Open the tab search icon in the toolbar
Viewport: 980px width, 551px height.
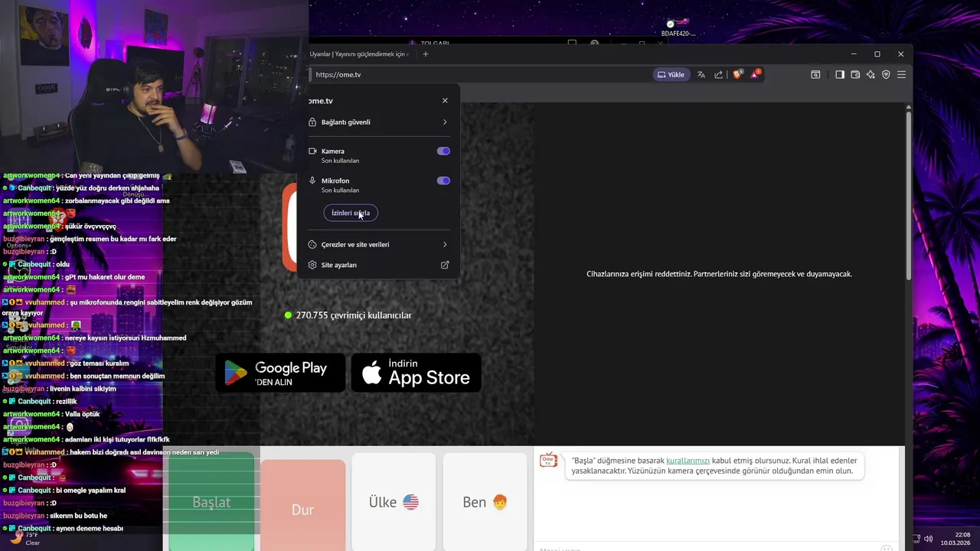(815, 74)
